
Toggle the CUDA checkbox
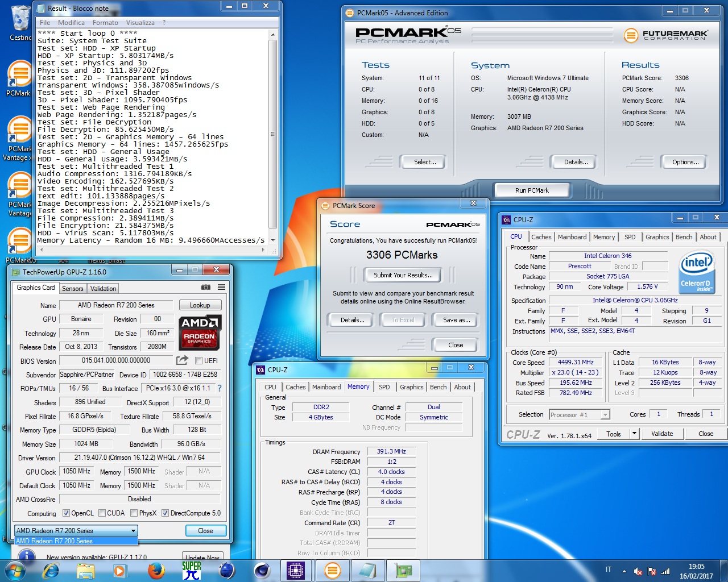(x=102, y=513)
